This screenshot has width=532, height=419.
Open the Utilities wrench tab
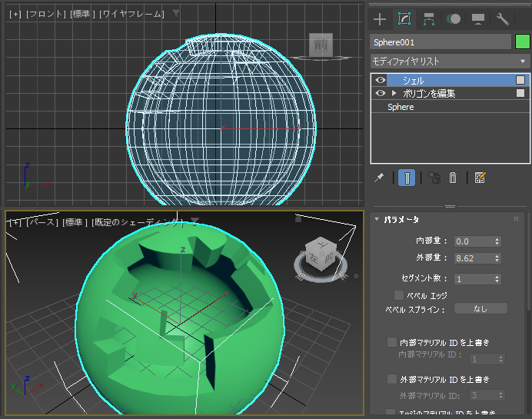[503, 19]
